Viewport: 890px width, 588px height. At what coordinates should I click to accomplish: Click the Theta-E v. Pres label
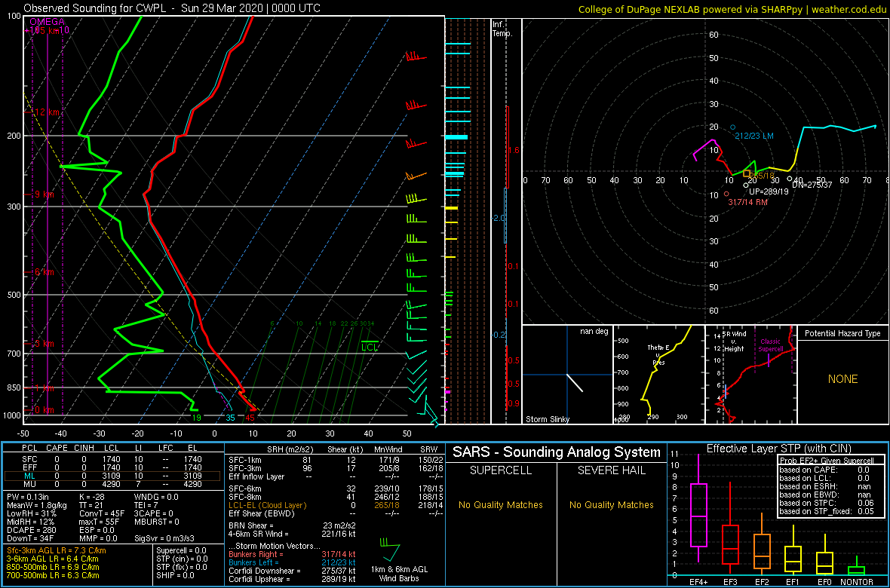pos(657,356)
